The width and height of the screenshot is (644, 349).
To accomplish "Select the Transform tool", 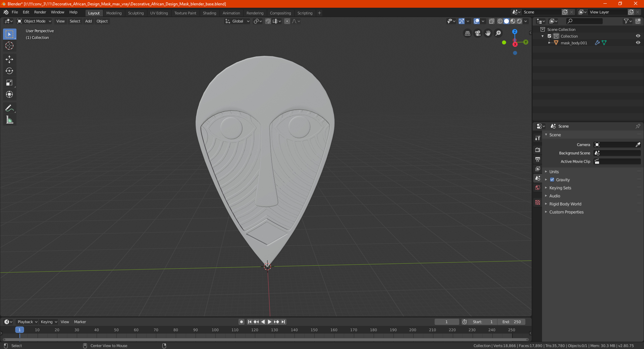I will click(9, 95).
